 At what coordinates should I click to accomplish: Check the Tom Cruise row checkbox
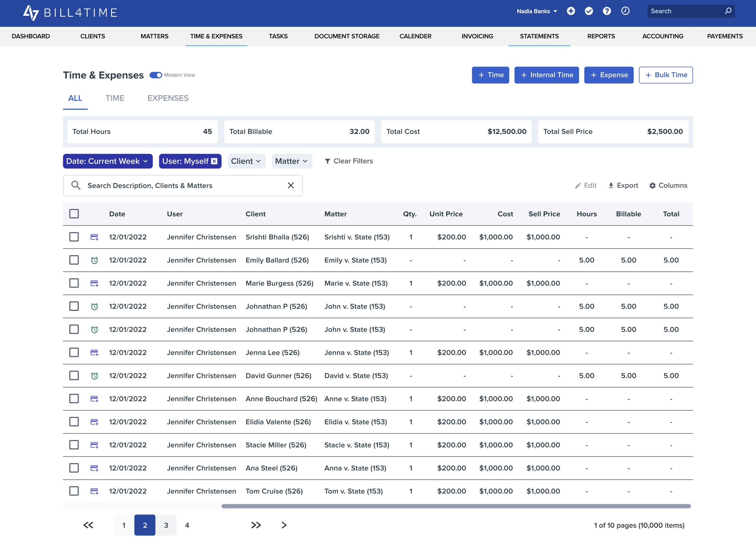[74, 491]
